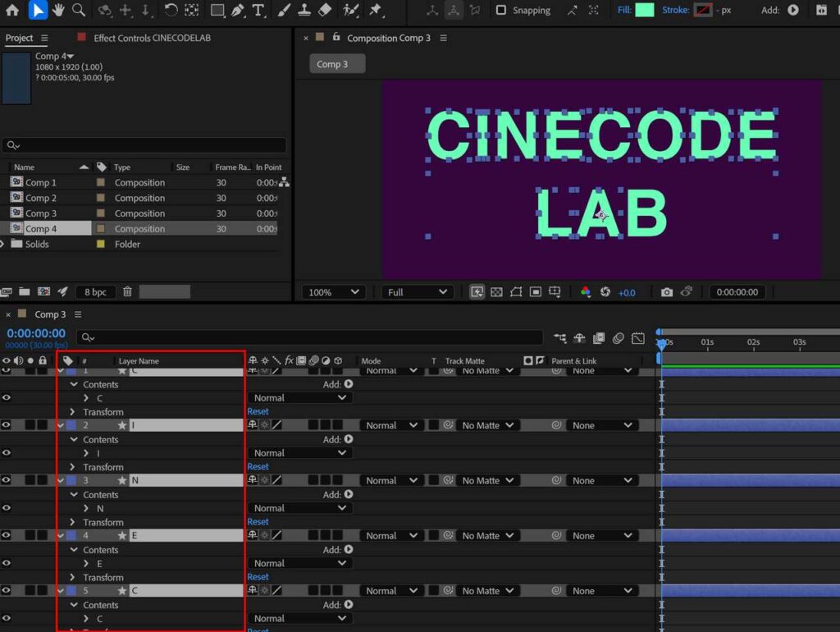
Task: Hide layer 4 named E
Action: click(x=6, y=535)
